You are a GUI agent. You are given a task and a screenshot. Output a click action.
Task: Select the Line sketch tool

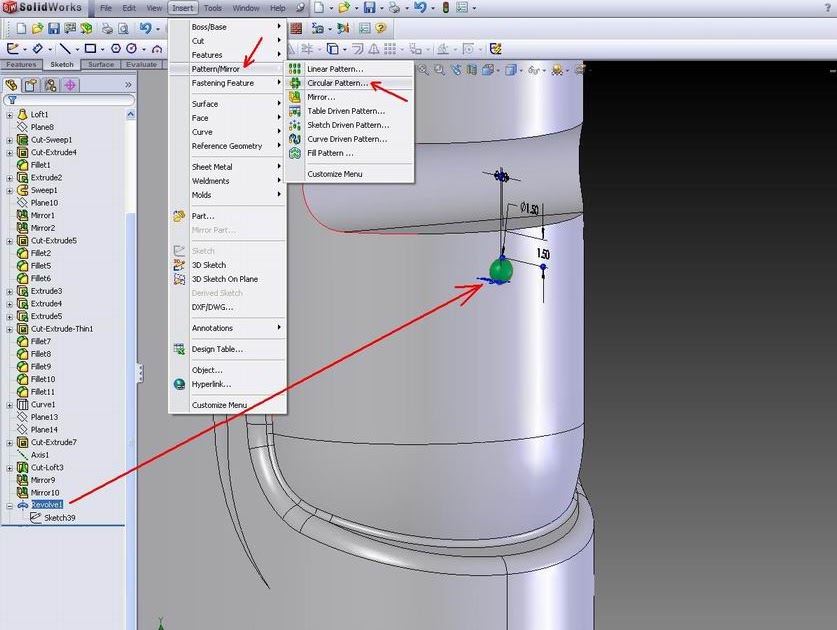coord(66,48)
